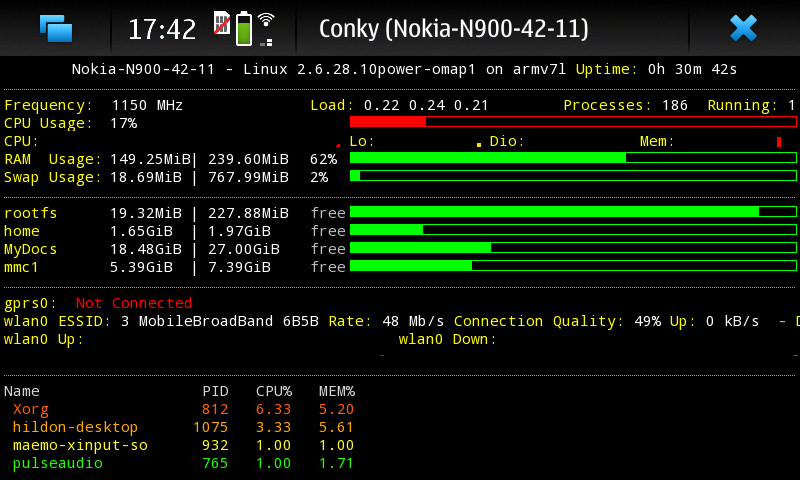Tap the crossed-out SIM card icon
800x480 pixels.
pos(222,22)
